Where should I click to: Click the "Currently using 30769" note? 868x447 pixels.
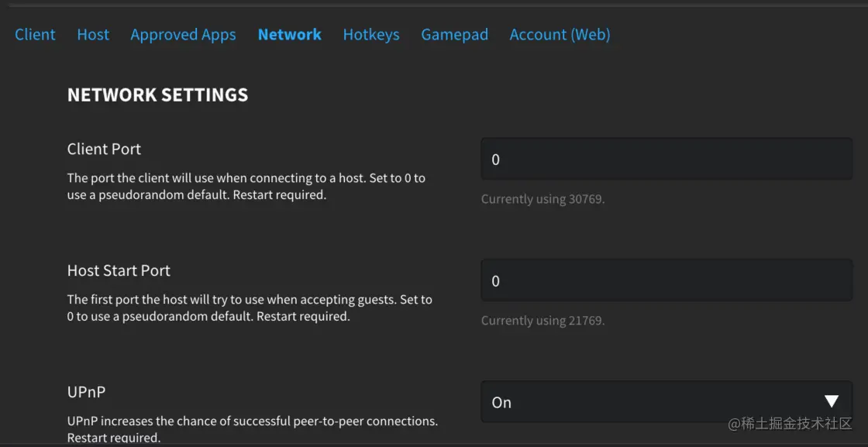(542, 199)
